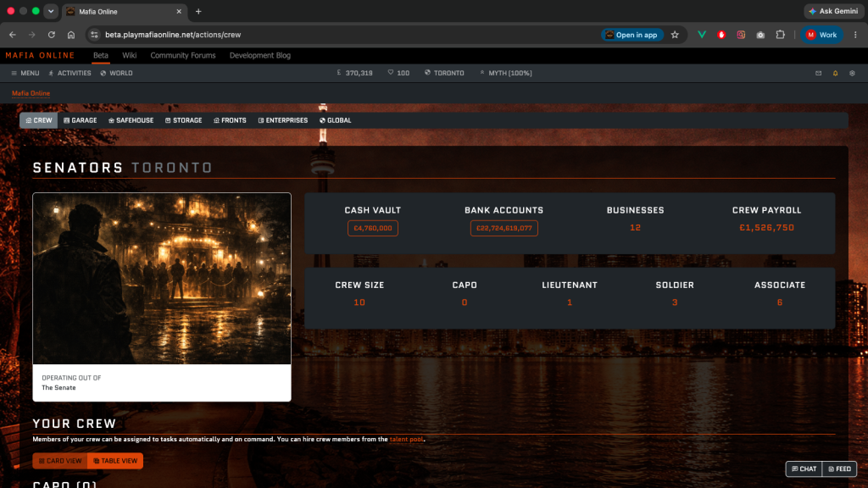Click the address bar URL
Image resolution: width=868 pixels, height=488 pixels.
click(x=173, y=34)
